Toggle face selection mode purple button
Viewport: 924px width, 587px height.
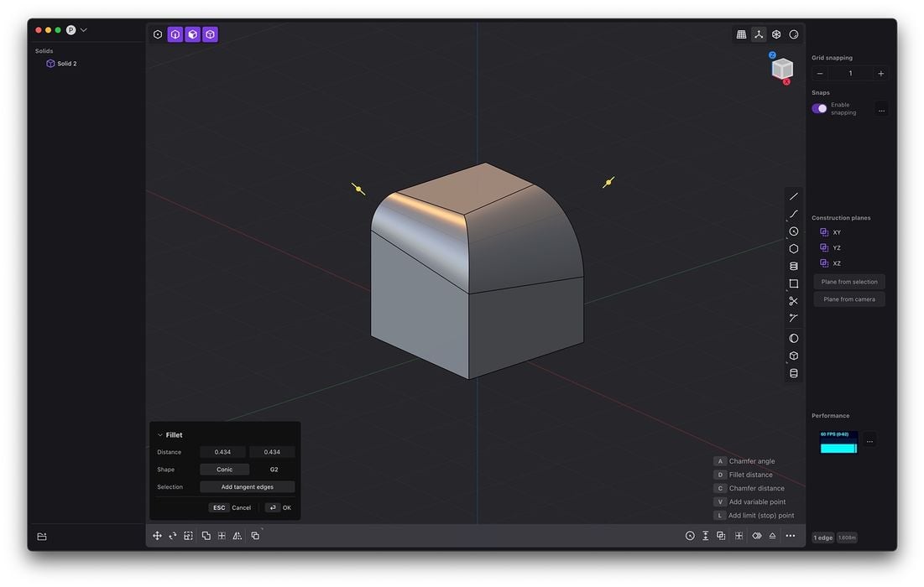coord(192,34)
